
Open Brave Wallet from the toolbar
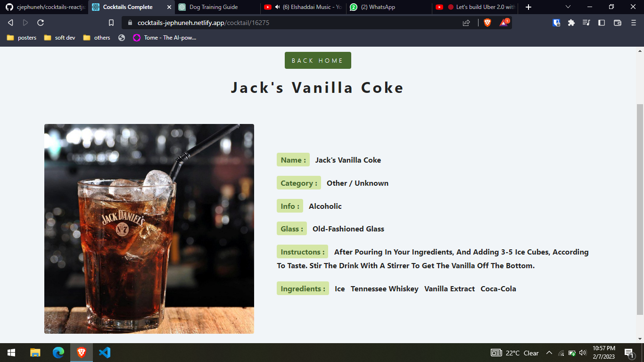click(616, 22)
